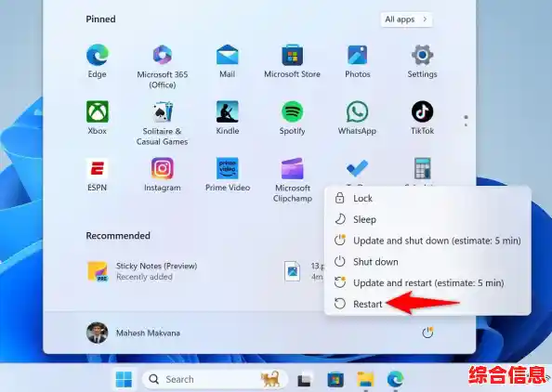
Task: Select Update and restart option
Action: point(427,283)
